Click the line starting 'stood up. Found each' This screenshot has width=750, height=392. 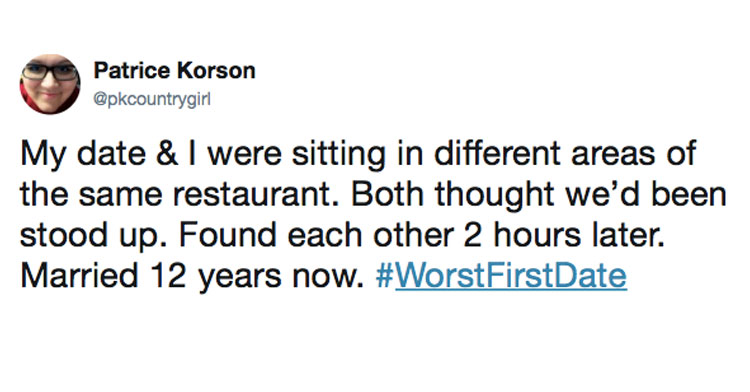pos(342,235)
